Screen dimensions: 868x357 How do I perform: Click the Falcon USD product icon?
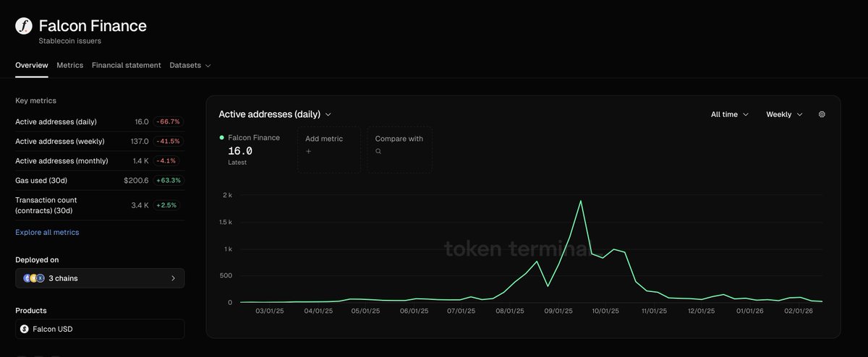(x=25, y=329)
